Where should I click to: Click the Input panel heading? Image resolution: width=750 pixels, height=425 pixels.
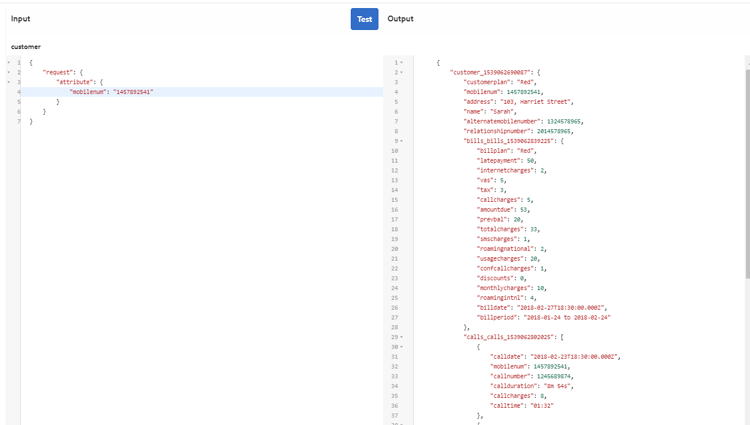tap(21, 19)
